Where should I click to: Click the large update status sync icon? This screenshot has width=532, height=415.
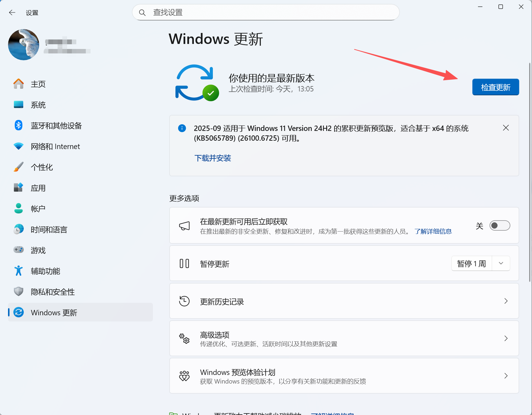coord(197,83)
